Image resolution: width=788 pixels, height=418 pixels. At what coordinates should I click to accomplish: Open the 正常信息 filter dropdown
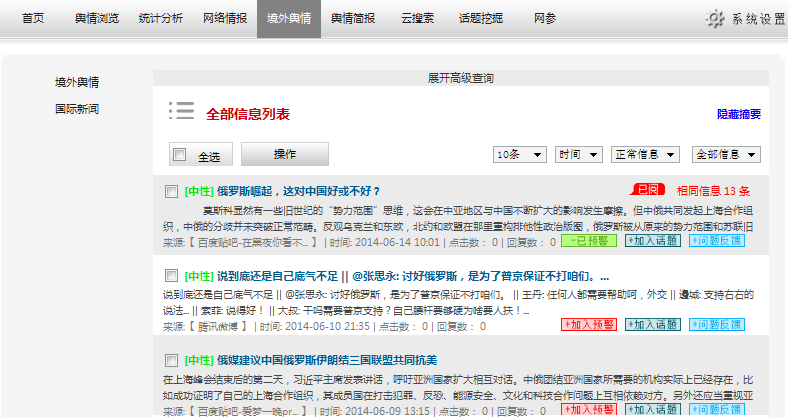(x=646, y=155)
